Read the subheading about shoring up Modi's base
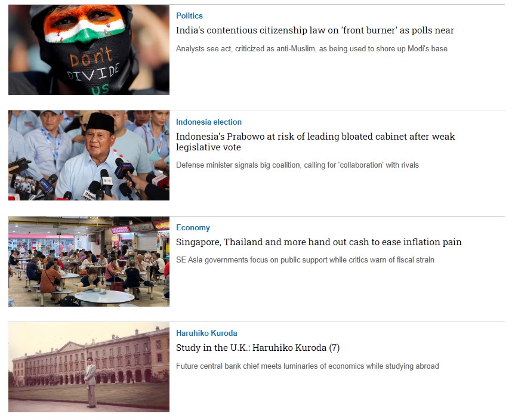The width and height of the screenshot is (515, 420). [x=312, y=48]
